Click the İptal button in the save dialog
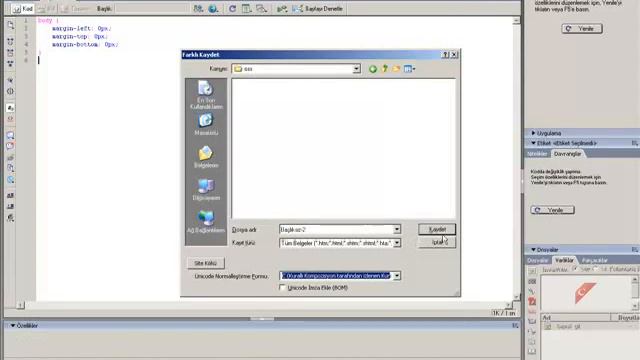Screen dimensions: 640x360 pyautogui.click(x=437, y=242)
